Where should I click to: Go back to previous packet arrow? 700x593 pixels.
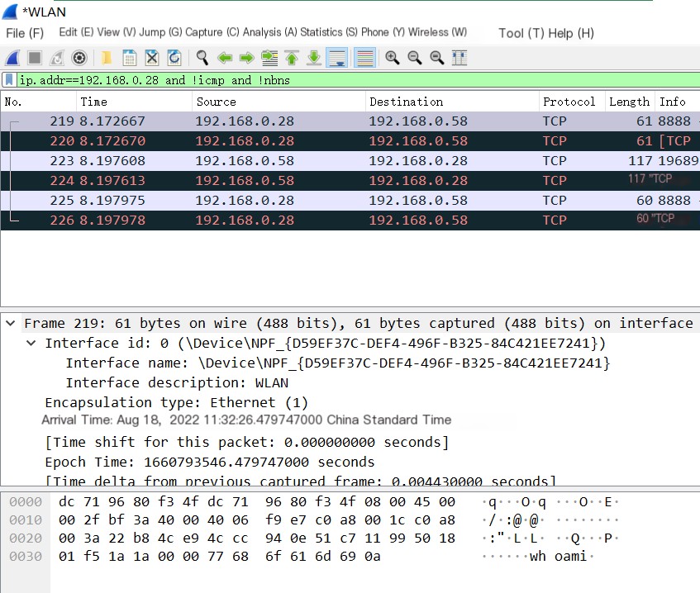click(224, 58)
